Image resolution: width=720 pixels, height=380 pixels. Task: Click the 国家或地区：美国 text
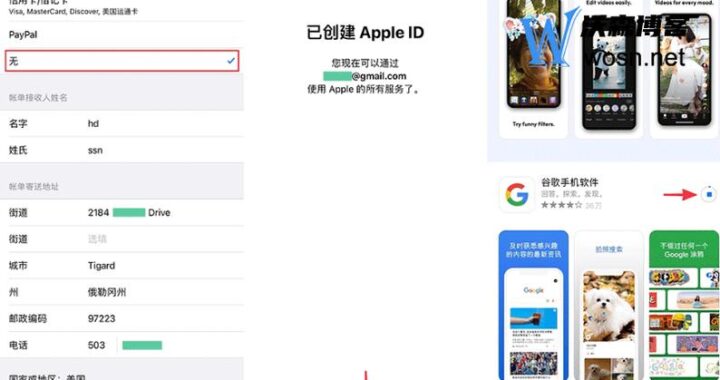47,377
